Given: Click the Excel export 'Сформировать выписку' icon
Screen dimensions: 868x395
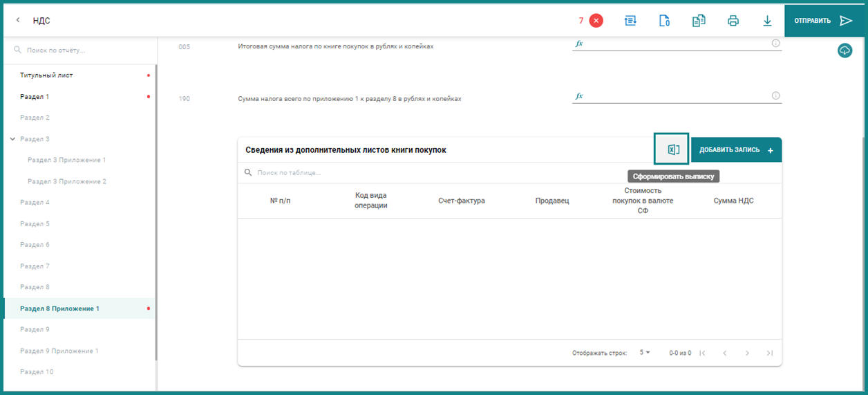Looking at the screenshot, I should [672, 149].
